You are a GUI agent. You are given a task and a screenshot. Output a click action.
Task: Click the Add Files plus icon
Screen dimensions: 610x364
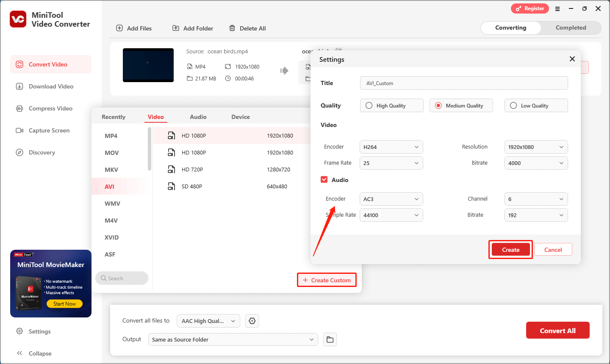pos(119,28)
